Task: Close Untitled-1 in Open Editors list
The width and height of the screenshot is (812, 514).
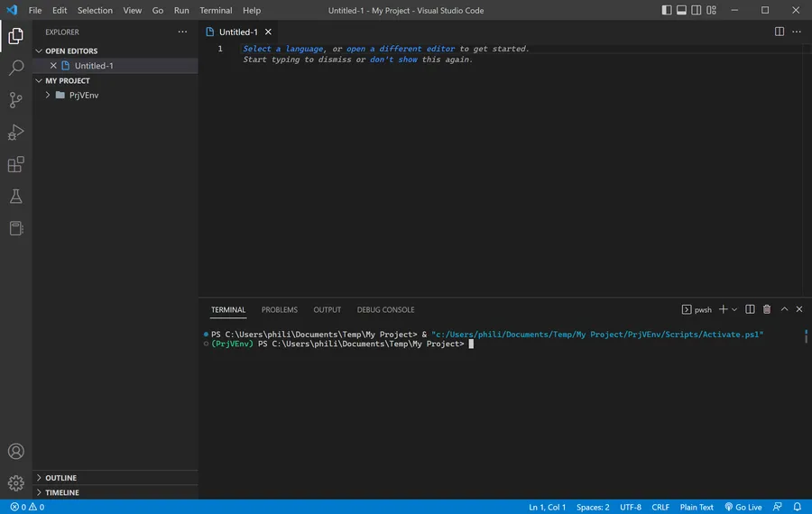Action: click(x=53, y=66)
